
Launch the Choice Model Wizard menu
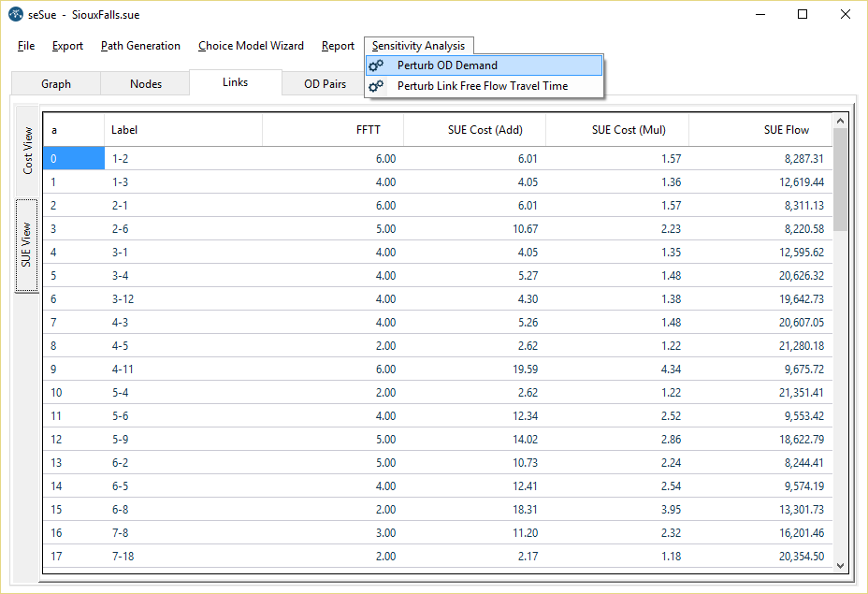tap(251, 46)
